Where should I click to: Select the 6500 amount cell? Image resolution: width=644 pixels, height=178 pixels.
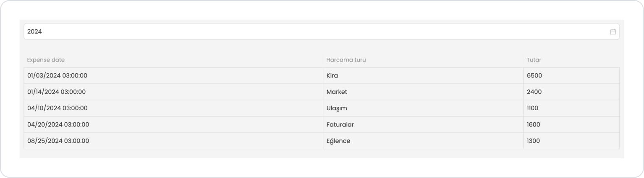(571, 76)
